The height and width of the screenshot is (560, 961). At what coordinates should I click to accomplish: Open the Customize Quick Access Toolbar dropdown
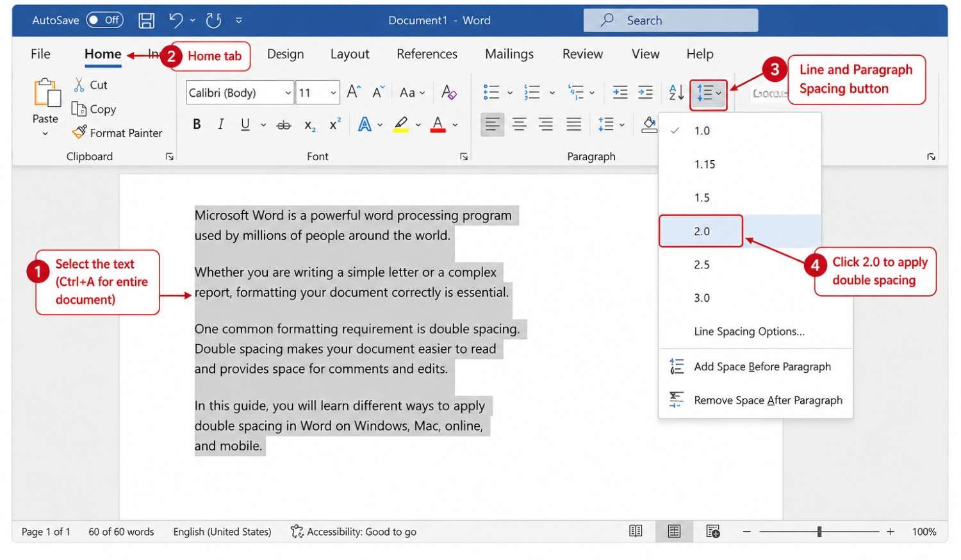pos(239,21)
